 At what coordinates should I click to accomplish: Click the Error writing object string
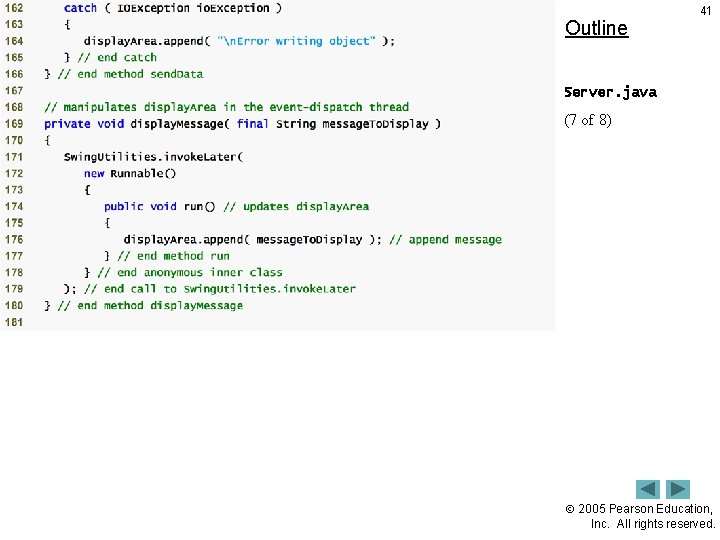(296, 41)
